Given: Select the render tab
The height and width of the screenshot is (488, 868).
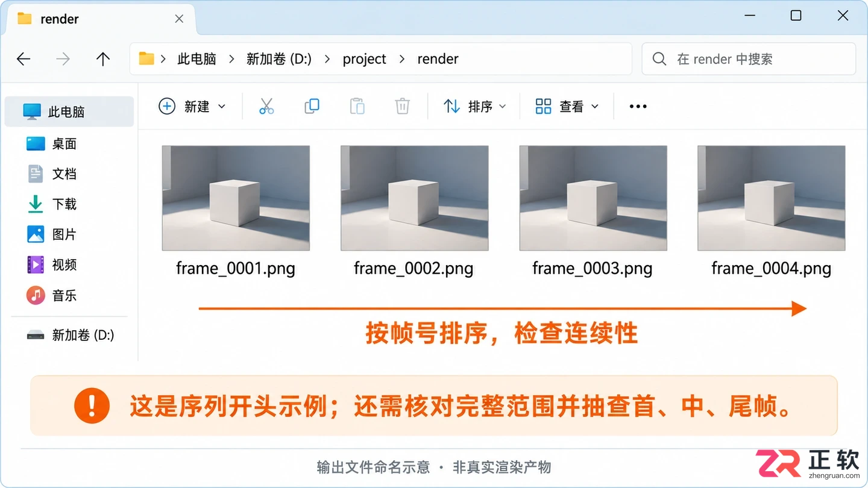Looking at the screenshot, I should [99, 19].
